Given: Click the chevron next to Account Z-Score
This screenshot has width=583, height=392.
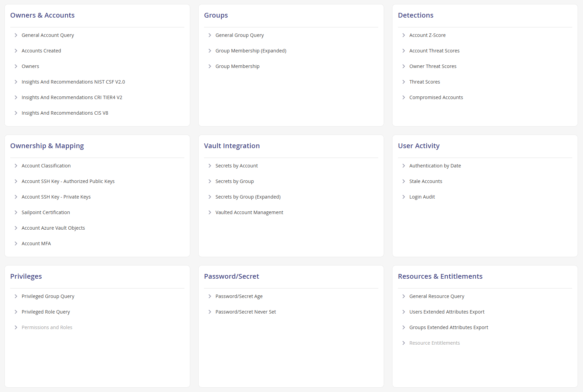Looking at the screenshot, I should point(404,35).
